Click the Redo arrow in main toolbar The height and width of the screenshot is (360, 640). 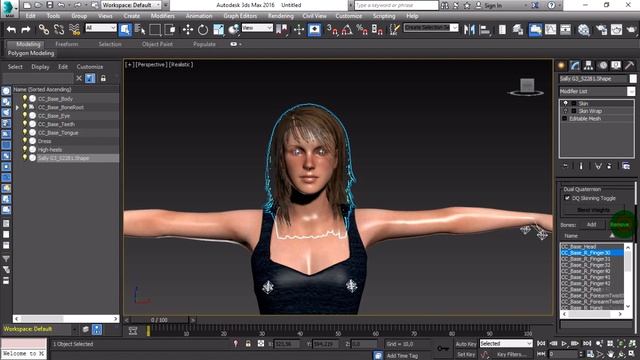coord(26,29)
